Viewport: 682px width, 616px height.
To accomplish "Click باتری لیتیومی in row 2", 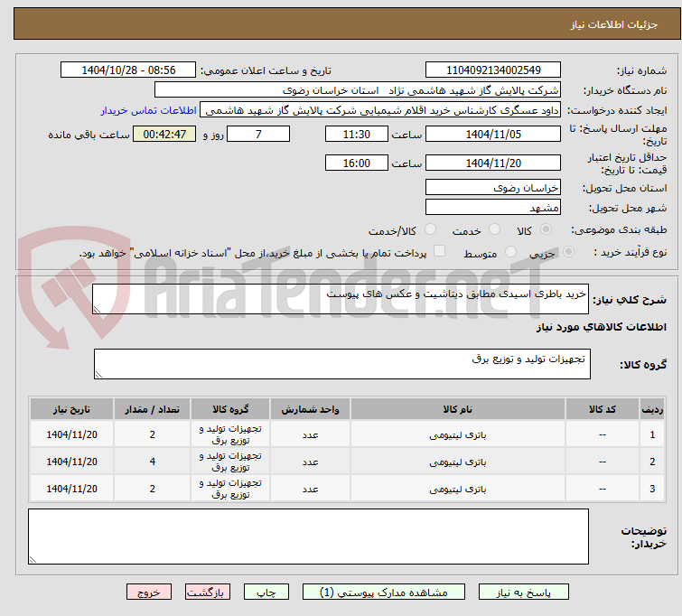I will coord(458,462).
